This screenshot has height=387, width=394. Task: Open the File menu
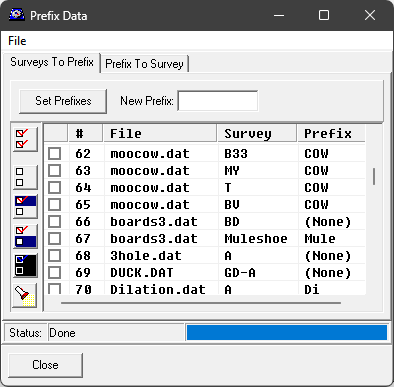[x=17, y=41]
